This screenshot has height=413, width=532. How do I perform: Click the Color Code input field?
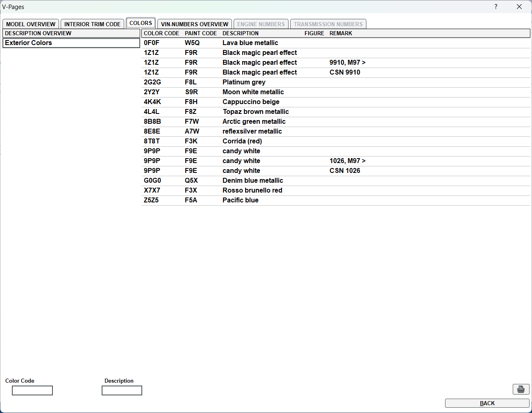(32, 390)
